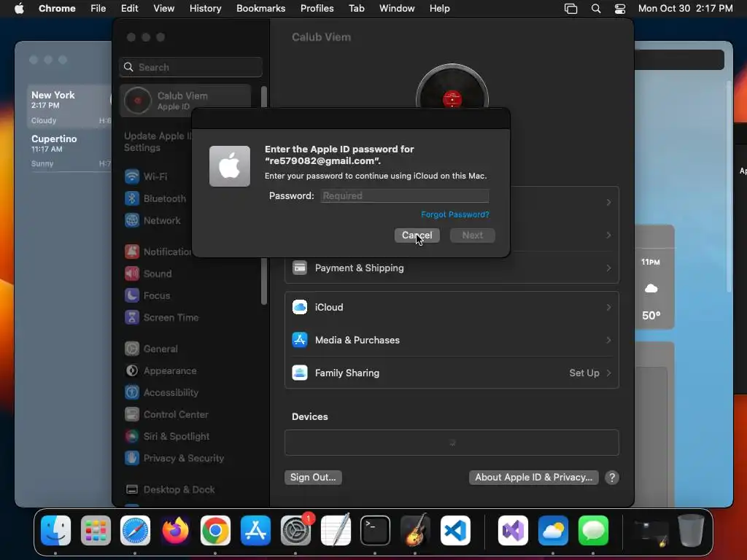Open the History menu
Viewport: 747px width, 560px height.
(x=205, y=9)
